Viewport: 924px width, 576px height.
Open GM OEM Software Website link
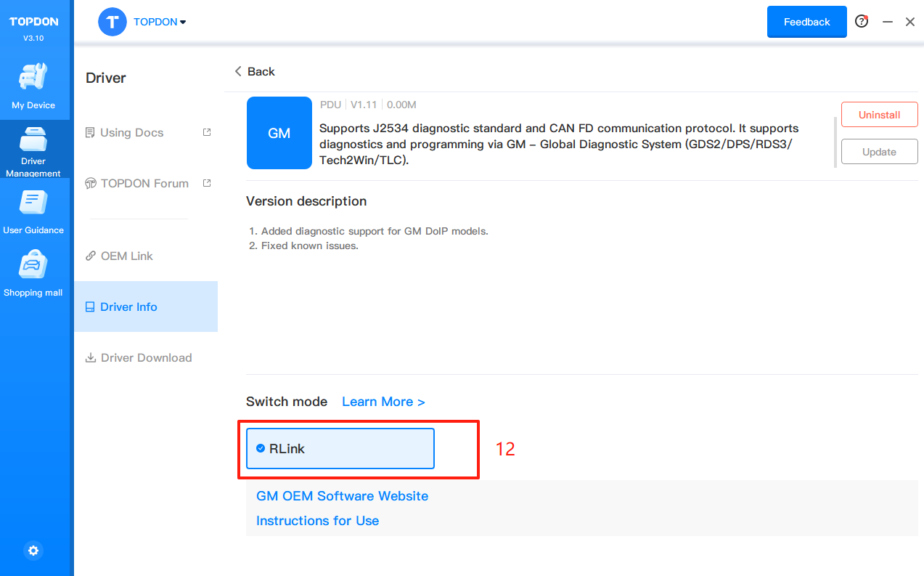click(x=342, y=496)
